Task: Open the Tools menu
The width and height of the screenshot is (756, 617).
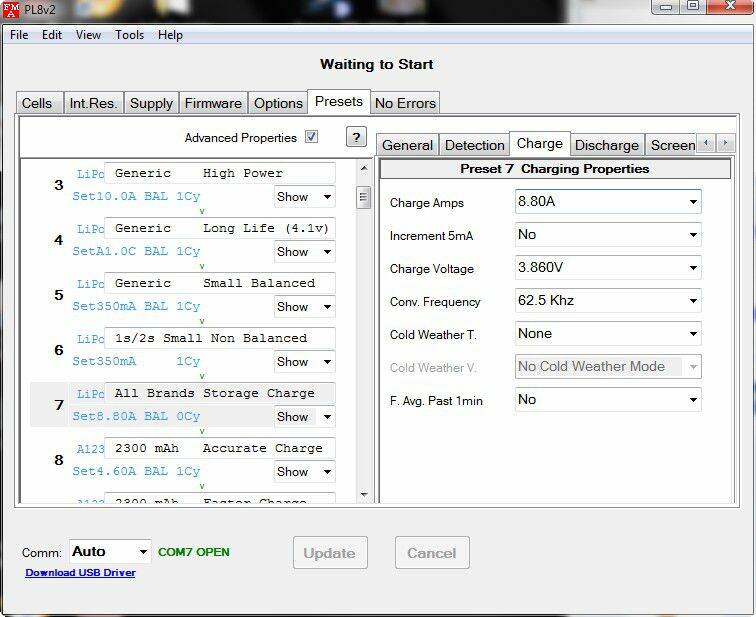Action: pos(129,35)
